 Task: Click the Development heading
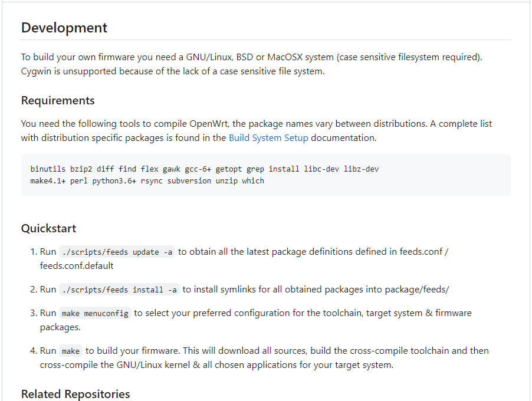click(x=64, y=28)
